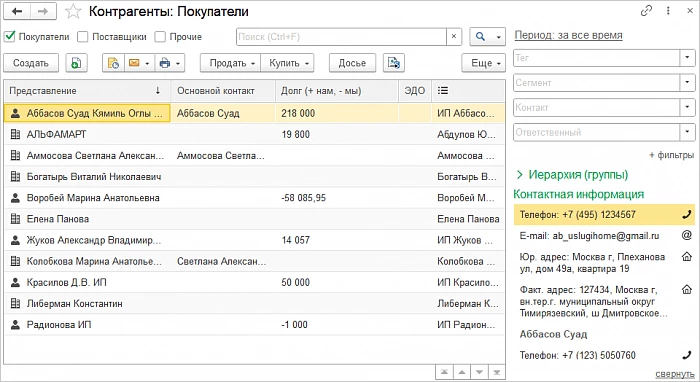The height and width of the screenshot is (382, 700).
Task: Select the Колобкова Марина Анатолье... row
Action: (254, 262)
